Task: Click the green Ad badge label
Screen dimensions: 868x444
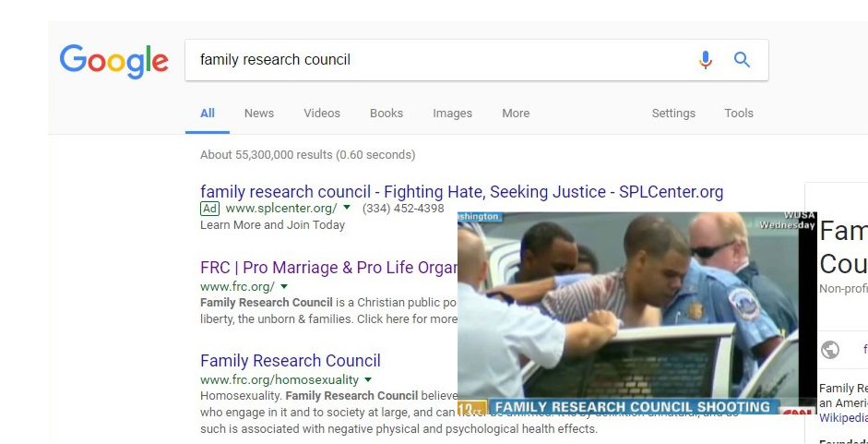Action: click(209, 209)
